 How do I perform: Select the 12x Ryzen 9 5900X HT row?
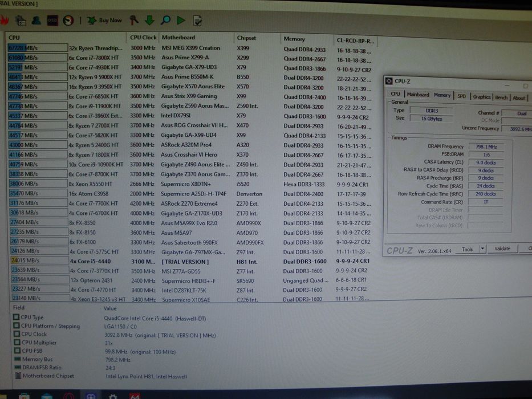(190, 77)
